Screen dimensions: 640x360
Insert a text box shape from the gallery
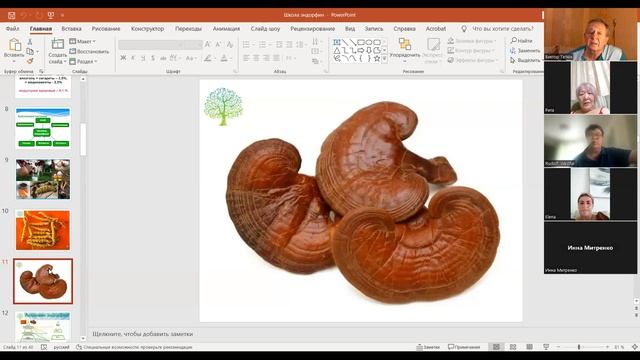[x=337, y=42]
